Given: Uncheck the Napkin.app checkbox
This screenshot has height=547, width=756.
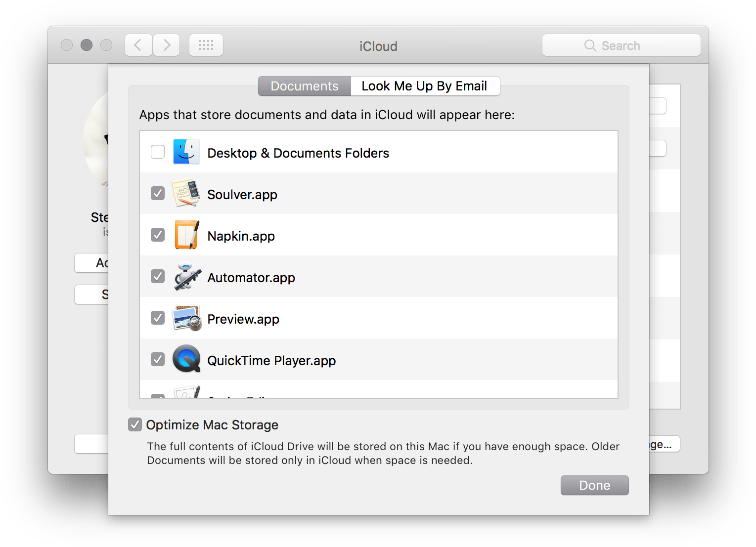Looking at the screenshot, I should click(158, 235).
